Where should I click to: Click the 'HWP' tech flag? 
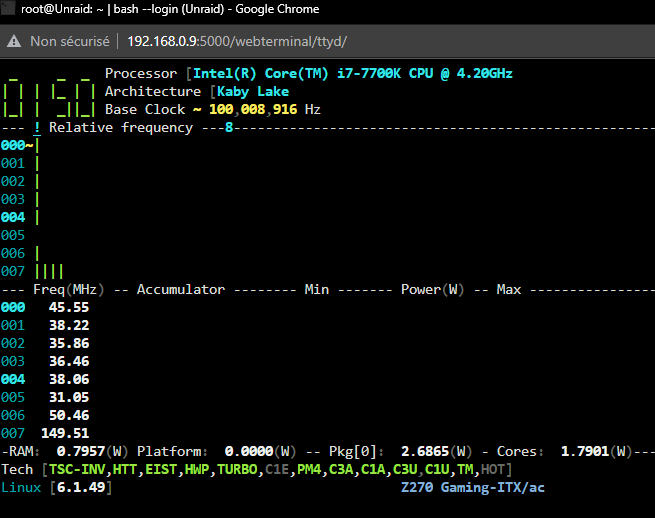coord(197,470)
